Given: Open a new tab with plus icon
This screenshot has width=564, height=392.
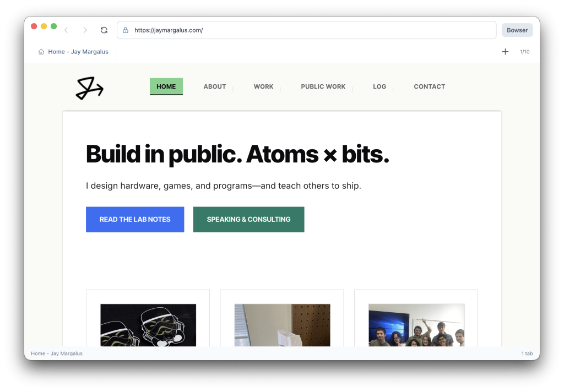Looking at the screenshot, I should 505,52.
